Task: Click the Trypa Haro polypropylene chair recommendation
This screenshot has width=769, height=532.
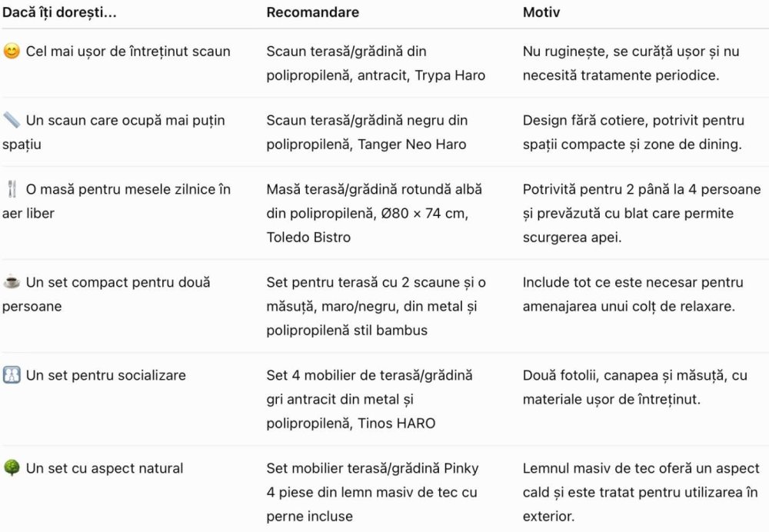Action: [x=376, y=63]
